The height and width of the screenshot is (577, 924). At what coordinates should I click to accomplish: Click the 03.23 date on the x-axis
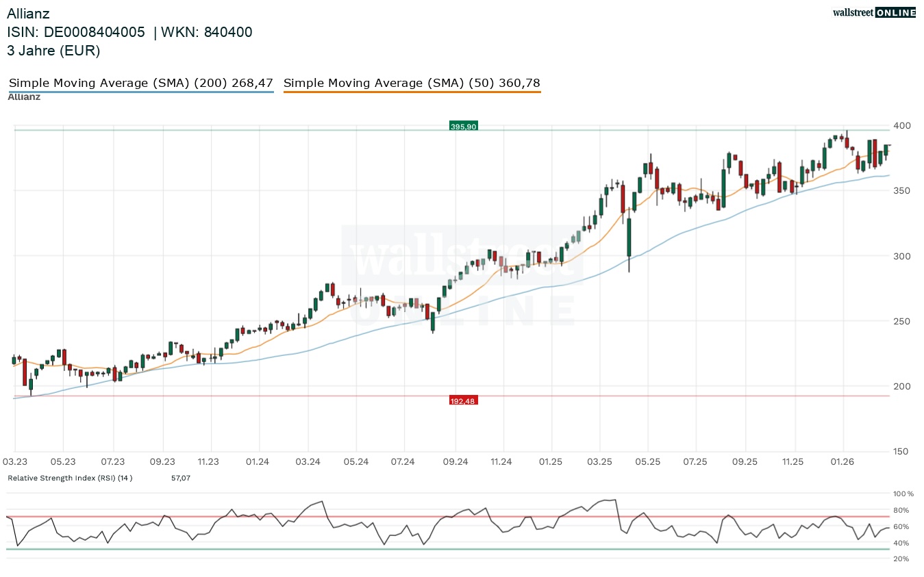15,462
